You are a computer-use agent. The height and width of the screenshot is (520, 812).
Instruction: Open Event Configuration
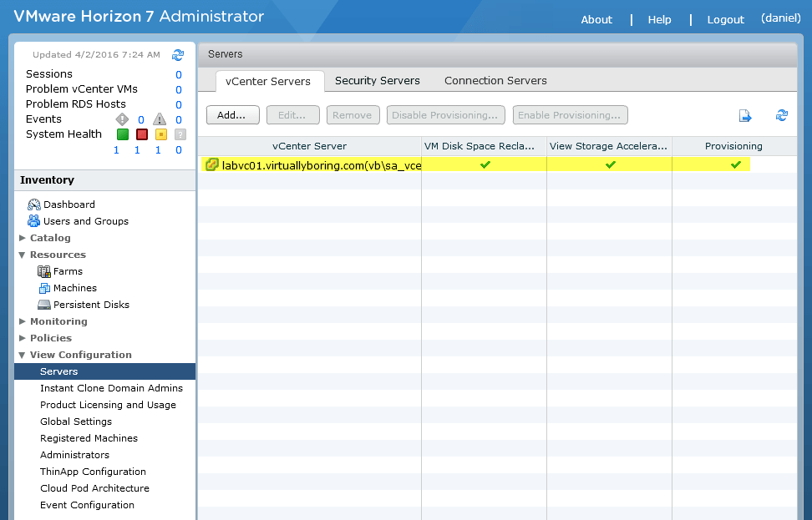pos(87,505)
